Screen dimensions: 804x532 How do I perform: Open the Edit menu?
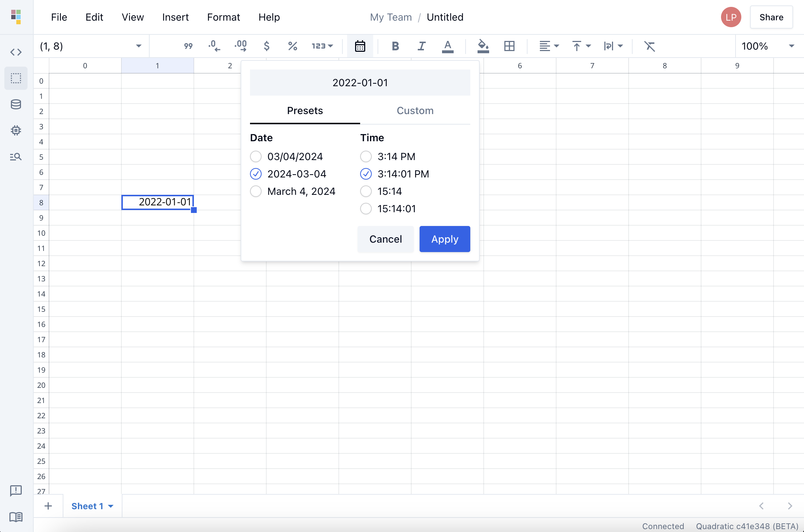pos(94,17)
